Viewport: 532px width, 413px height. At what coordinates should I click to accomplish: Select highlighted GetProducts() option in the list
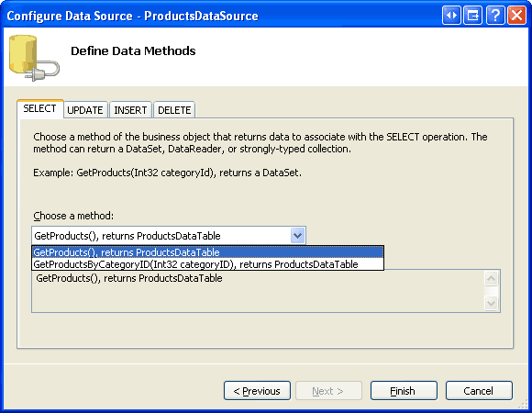(207, 252)
